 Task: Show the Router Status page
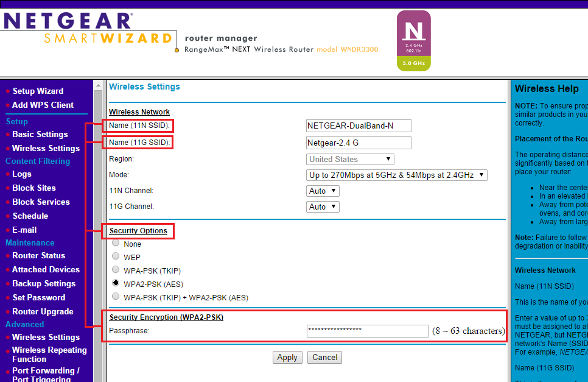click(38, 255)
